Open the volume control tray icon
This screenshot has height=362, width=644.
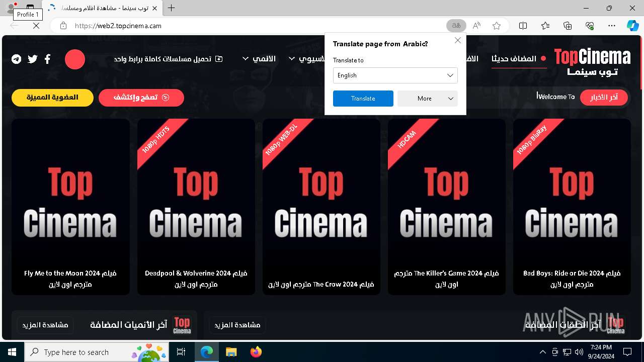(x=579, y=352)
